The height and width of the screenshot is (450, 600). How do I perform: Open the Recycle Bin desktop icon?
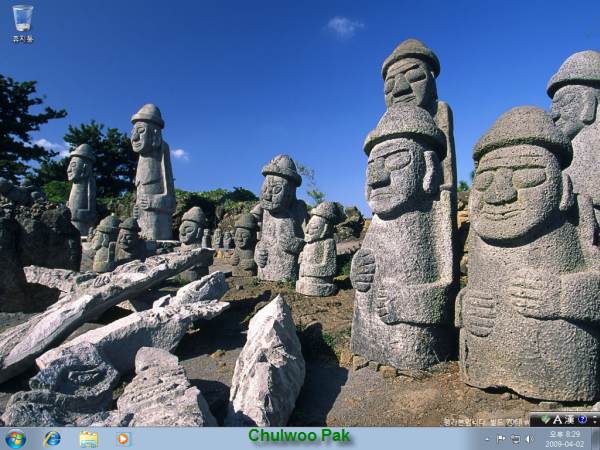click(23, 24)
